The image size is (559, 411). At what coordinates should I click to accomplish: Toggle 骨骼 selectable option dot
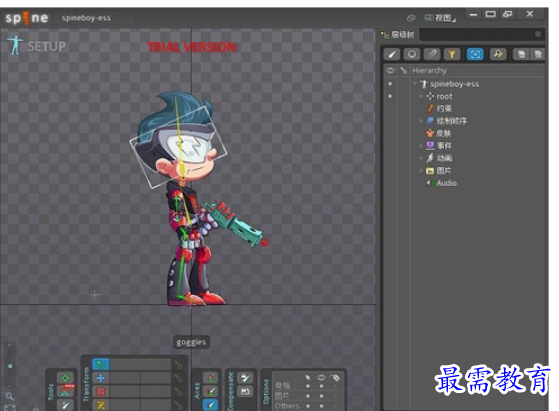[x=308, y=386]
